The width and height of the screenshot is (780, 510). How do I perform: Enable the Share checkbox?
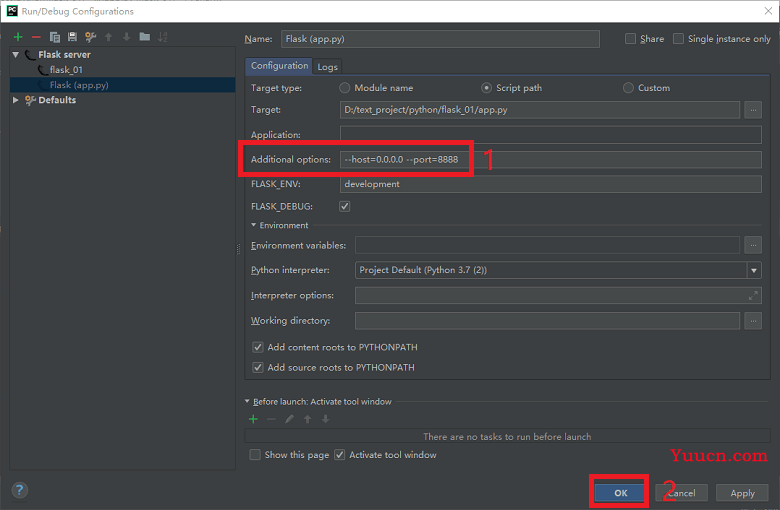click(630, 39)
